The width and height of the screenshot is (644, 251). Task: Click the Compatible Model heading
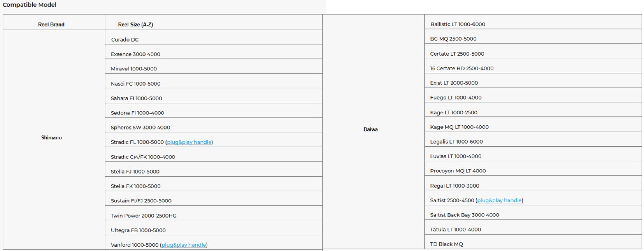(x=30, y=5)
